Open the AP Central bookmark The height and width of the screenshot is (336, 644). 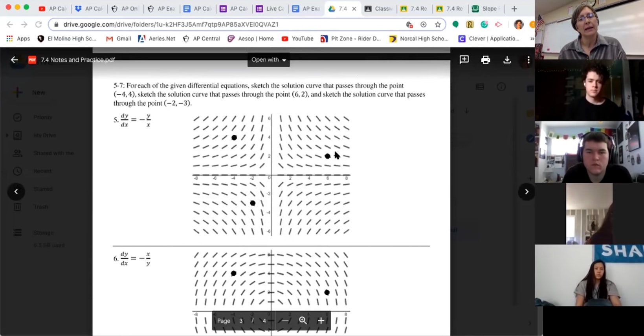[201, 39]
